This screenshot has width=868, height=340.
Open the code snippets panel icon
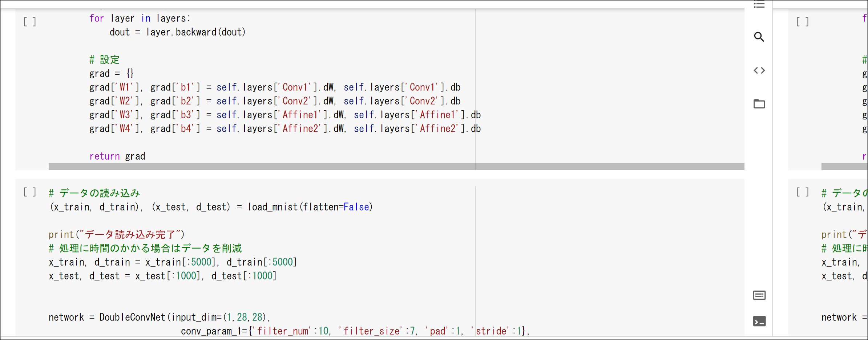pos(759,70)
